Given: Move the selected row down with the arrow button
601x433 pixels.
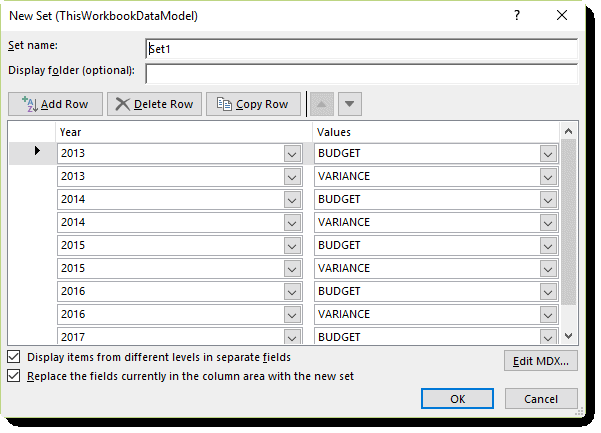Looking at the screenshot, I should 349,104.
